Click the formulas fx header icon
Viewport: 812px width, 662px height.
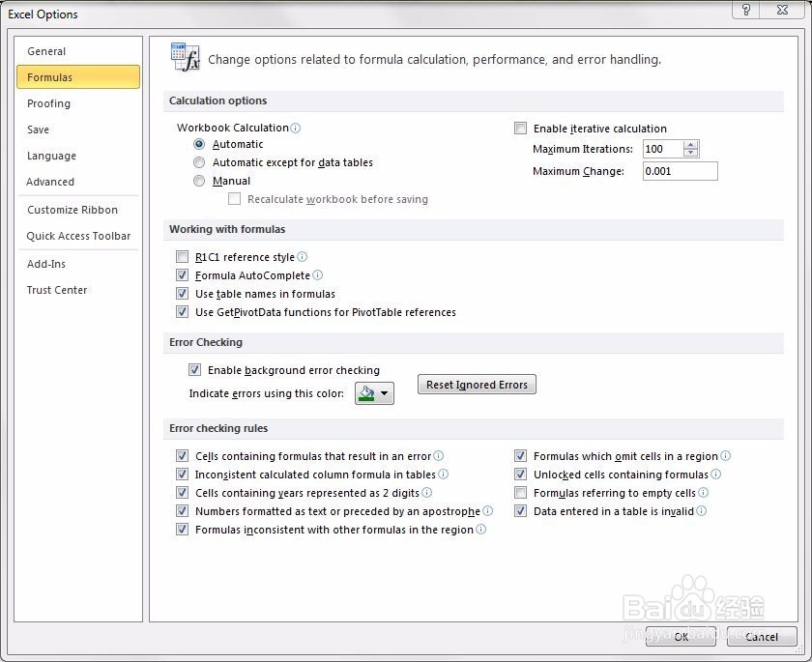[x=185, y=57]
